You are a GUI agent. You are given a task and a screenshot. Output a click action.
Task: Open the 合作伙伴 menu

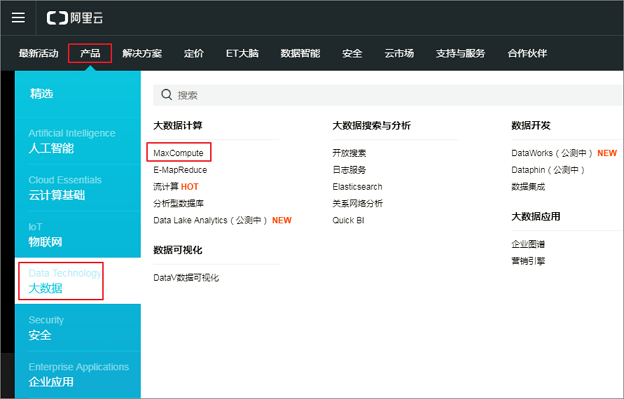click(x=527, y=53)
